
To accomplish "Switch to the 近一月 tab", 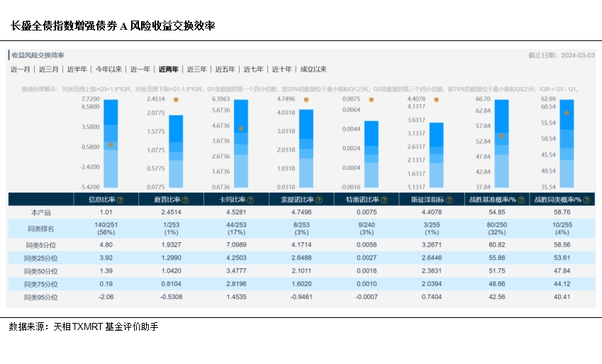I will point(21,69).
